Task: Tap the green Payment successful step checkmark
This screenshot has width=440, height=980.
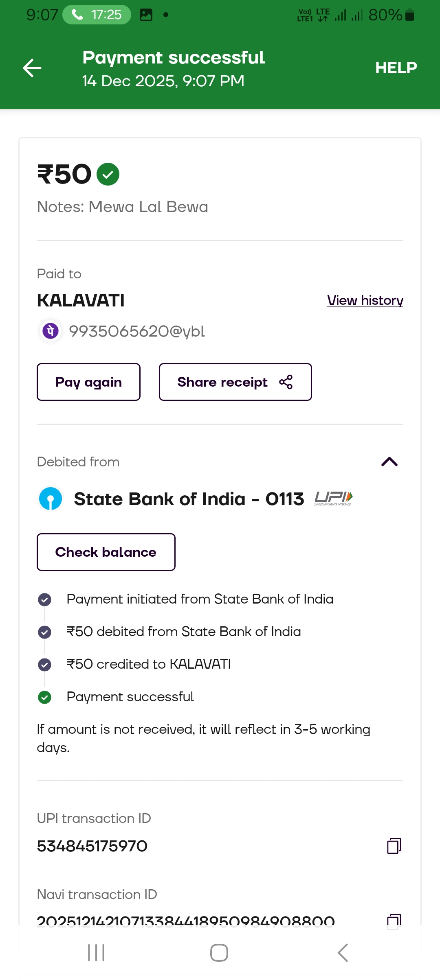Action: click(x=44, y=697)
